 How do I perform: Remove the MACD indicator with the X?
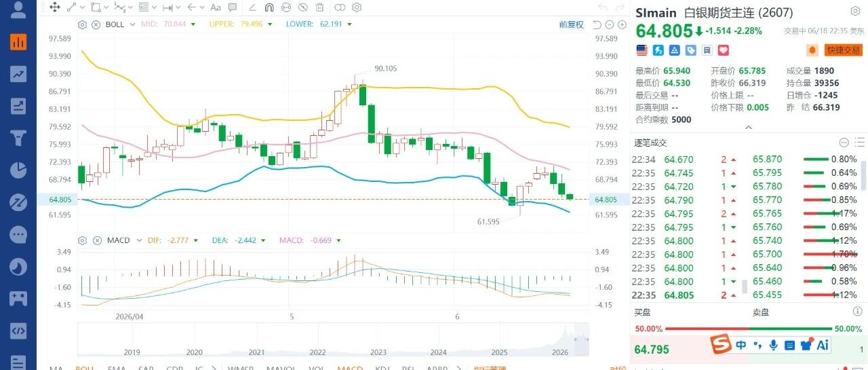tap(96, 240)
